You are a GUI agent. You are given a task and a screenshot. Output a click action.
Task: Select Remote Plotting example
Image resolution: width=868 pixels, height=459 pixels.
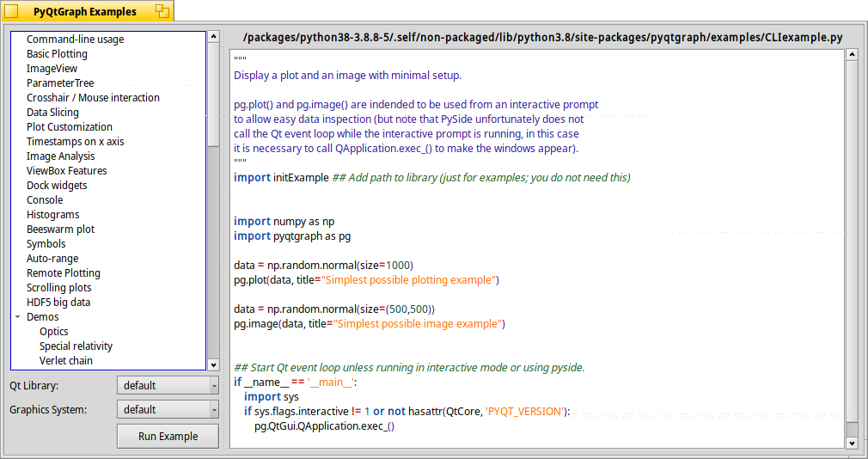[x=64, y=273]
